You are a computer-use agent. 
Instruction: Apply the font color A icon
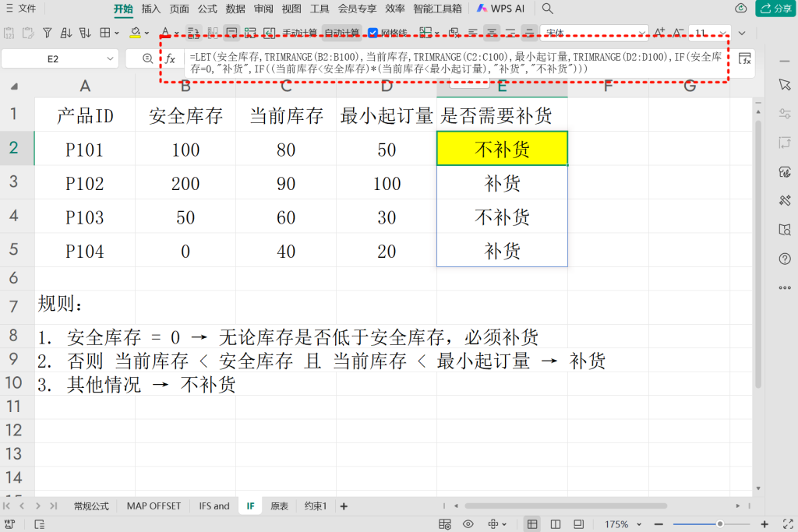pyautogui.click(x=165, y=33)
